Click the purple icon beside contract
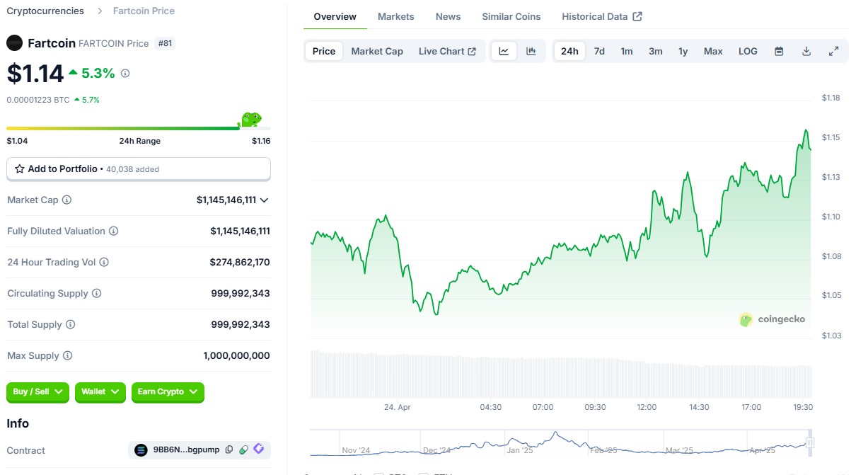 258,449
